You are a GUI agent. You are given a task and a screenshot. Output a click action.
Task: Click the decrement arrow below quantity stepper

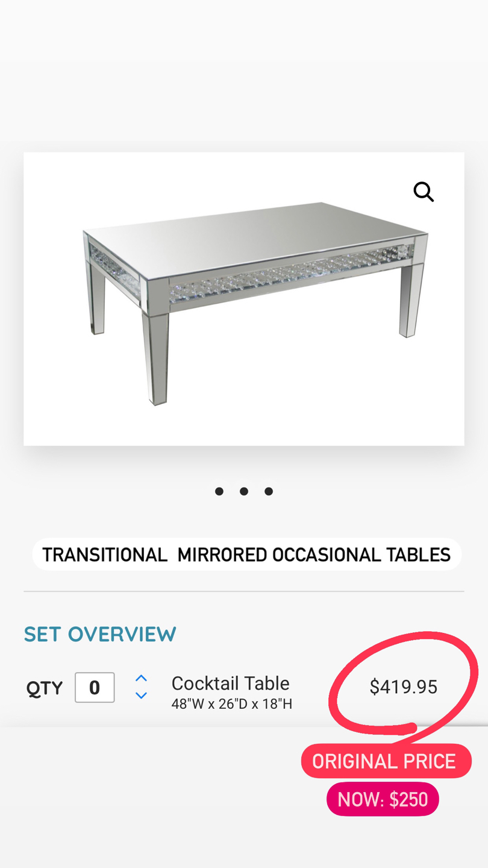coord(140,695)
